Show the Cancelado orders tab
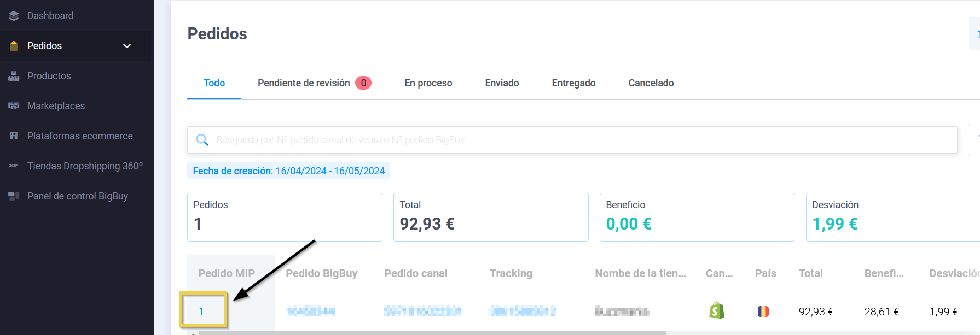This screenshot has height=335, width=980. point(651,83)
